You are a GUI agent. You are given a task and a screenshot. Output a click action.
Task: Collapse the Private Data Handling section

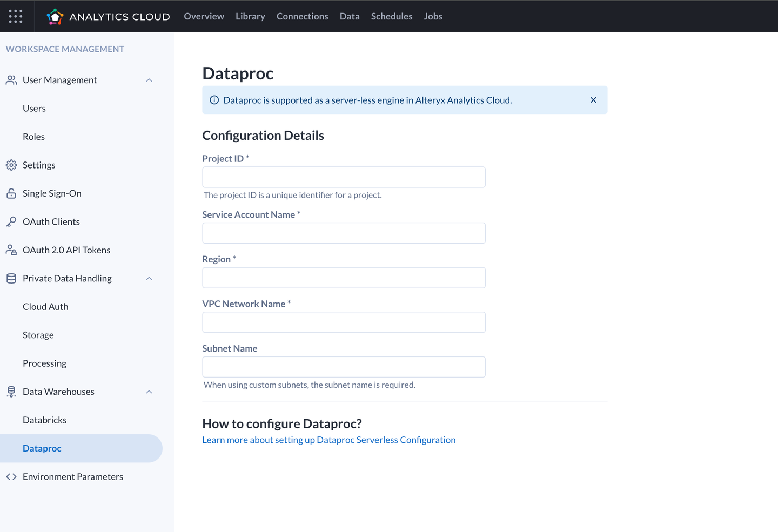149,278
